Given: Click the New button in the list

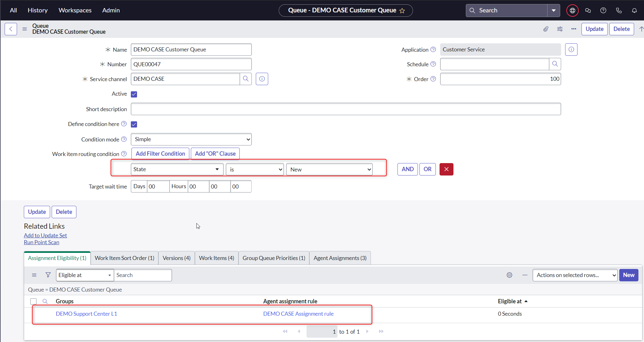Looking at the screenshot, I should coord(629,275).
